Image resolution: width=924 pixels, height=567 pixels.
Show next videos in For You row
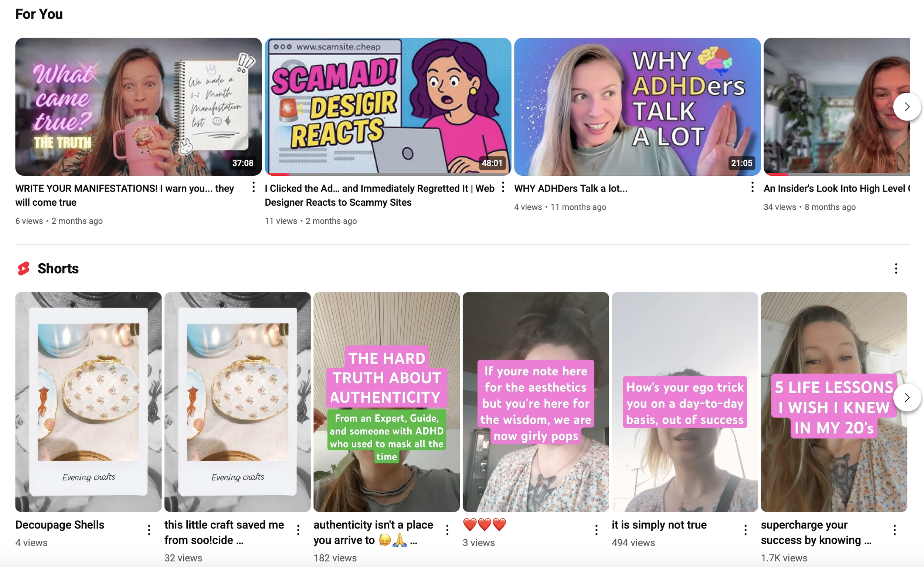pyautogui.click(x=907, y=107)
